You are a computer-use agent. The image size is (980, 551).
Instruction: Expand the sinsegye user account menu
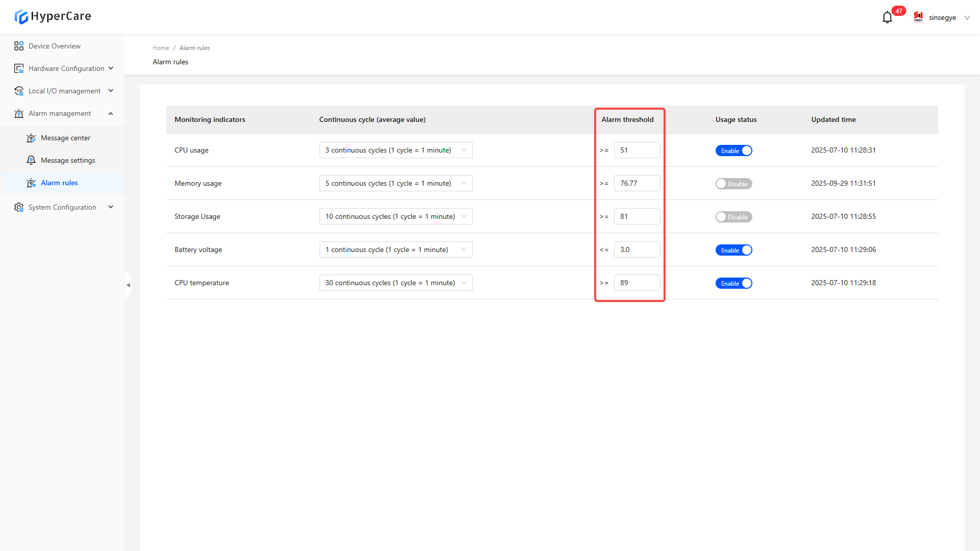tap(943, 17)
